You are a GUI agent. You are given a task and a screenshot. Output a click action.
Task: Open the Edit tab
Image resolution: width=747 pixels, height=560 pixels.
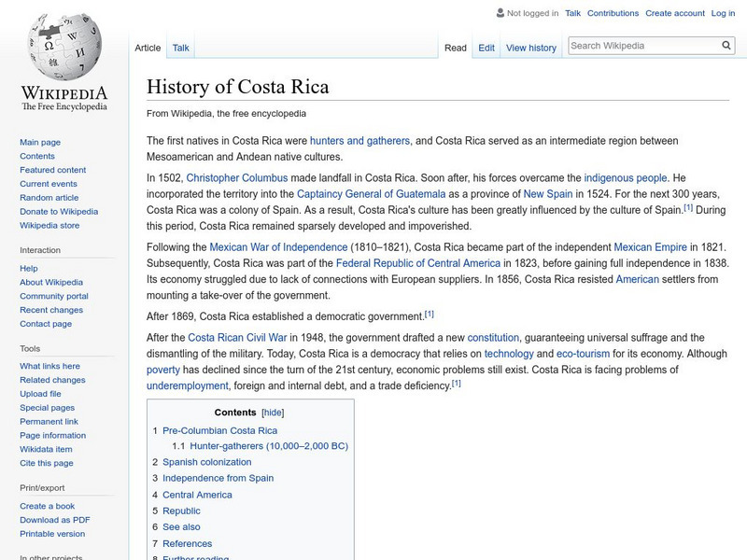click(486, 47)
